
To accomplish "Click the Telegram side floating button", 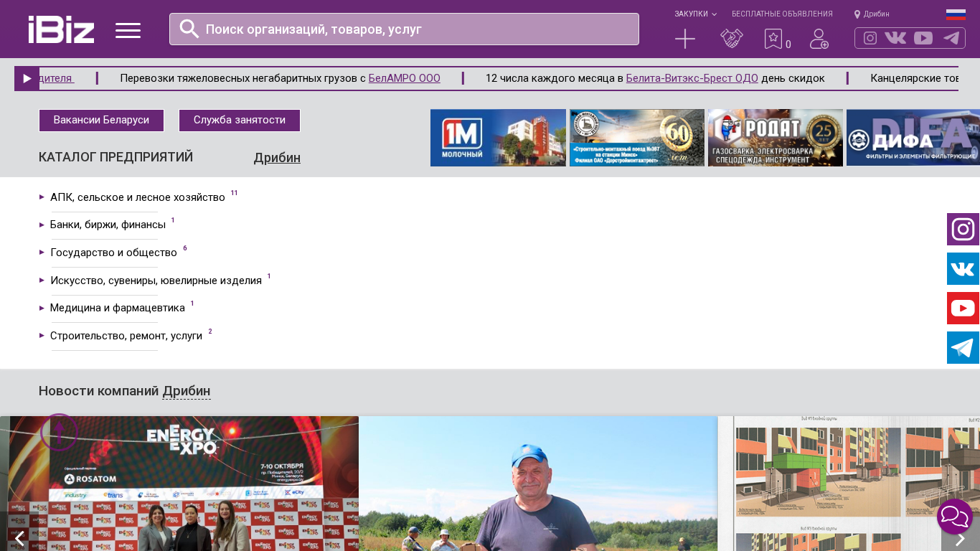I will click(x=963, y=348).
